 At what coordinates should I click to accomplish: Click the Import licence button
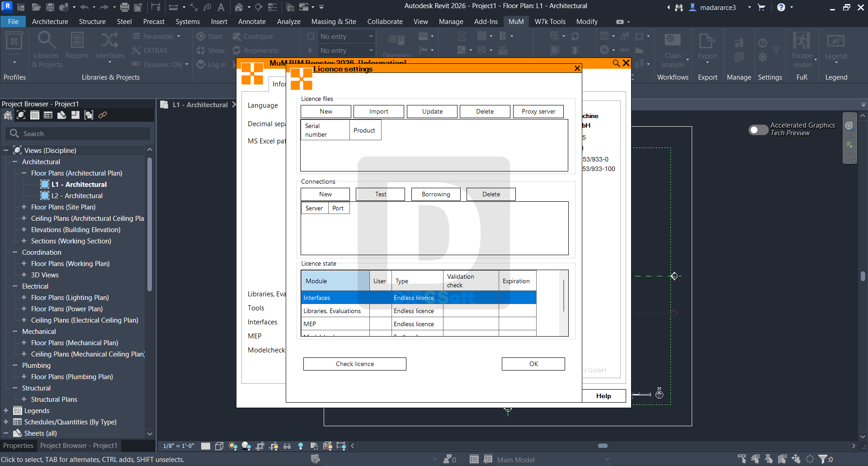[x=379, y=111]
